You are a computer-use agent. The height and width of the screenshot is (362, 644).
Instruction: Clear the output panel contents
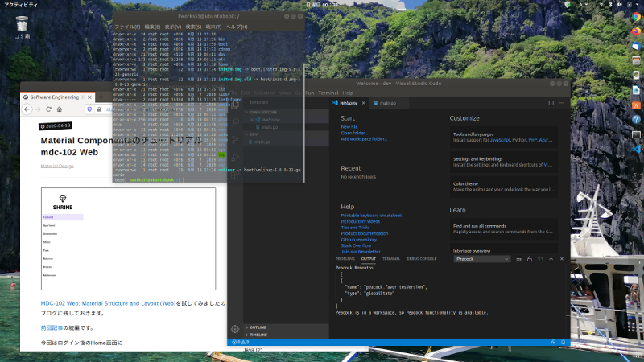(518, 259)
